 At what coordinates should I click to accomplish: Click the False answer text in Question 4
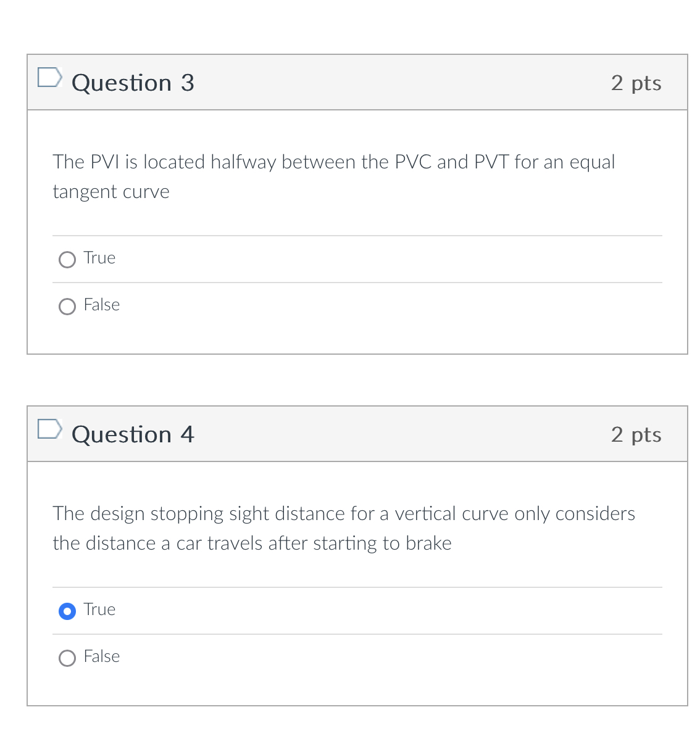pyautogui.click(x=101, y=657)
